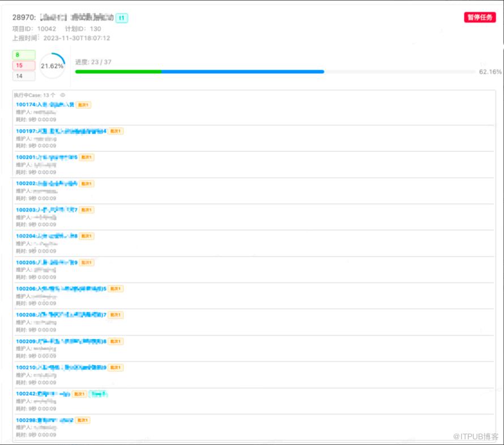The width and height of the screenshot is (504, 445).
Task: Click the 维护人 maintainer text under case 100298
Action: [x=36, y=427]
